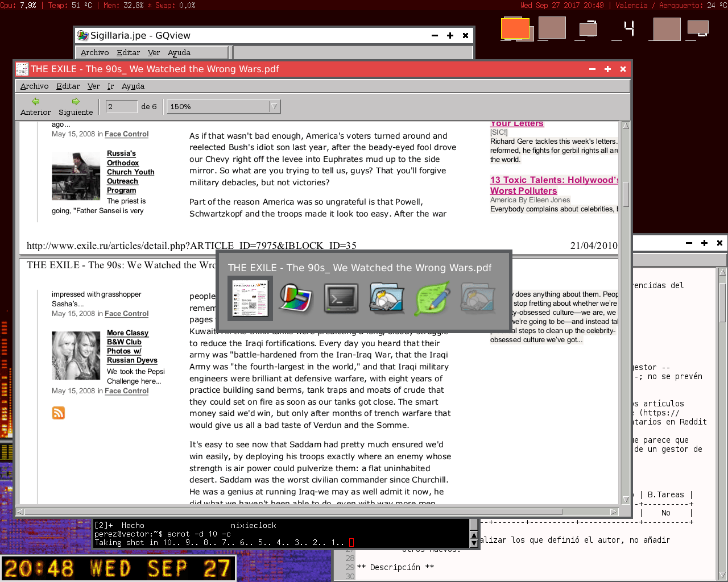Open Archivo menu in the PDF viewer
The height and width of the screenshot is (582, 728).
point(34,86)
